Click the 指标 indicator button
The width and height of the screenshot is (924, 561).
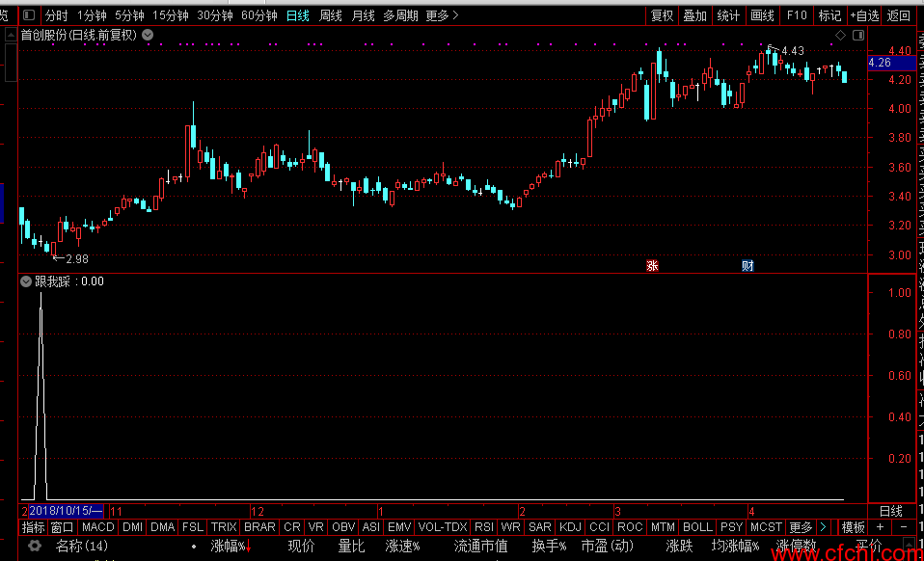point(33,527)
